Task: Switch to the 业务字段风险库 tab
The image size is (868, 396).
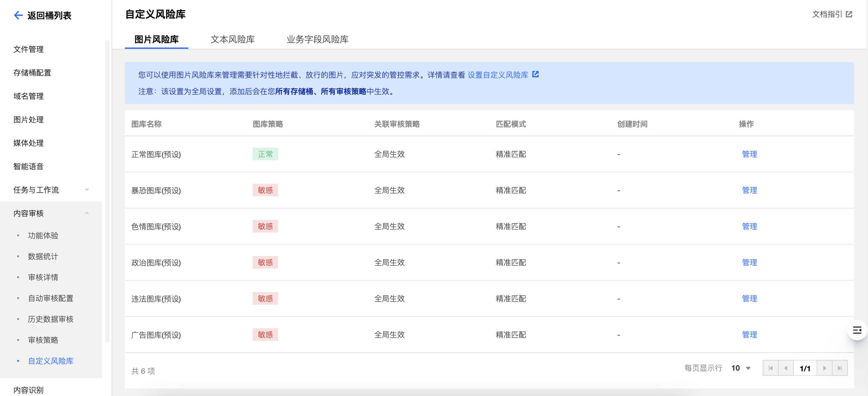Action: [317, 39]
